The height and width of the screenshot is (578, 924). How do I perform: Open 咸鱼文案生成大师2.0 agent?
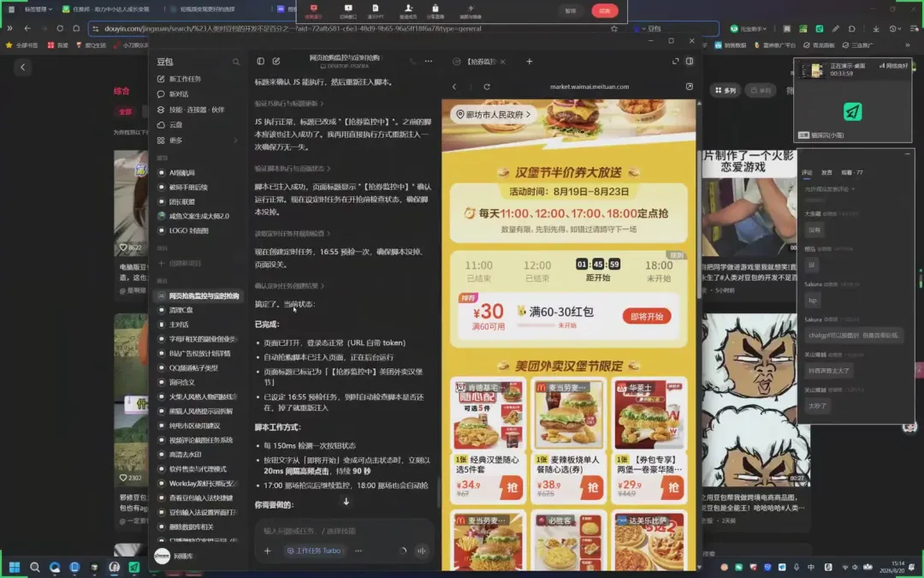click(198, 216)
